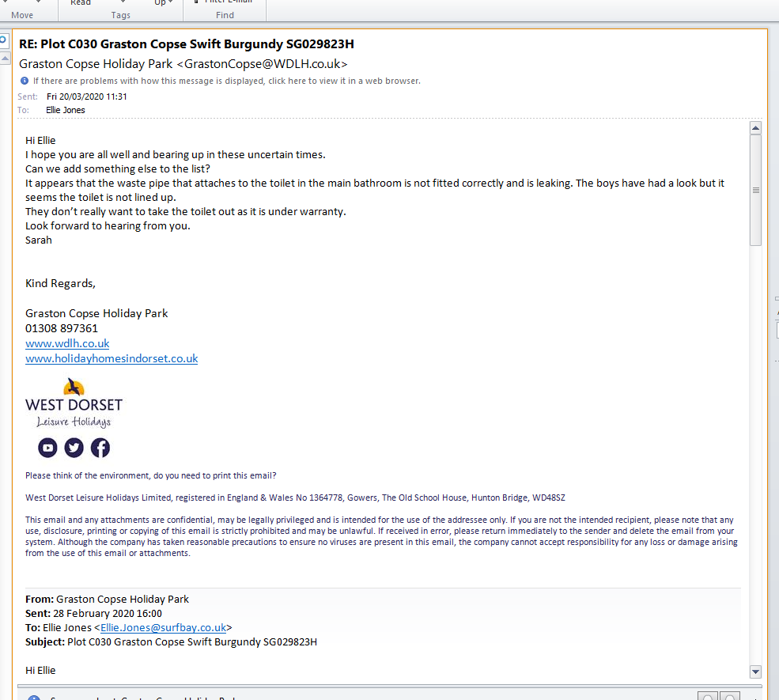
Task: Click the 'Kind Regards,' line
Action: (x=60, y=283)
